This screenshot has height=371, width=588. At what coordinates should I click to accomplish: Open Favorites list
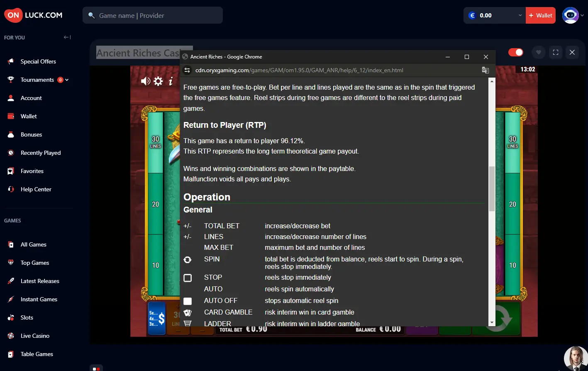pos(32,171)
